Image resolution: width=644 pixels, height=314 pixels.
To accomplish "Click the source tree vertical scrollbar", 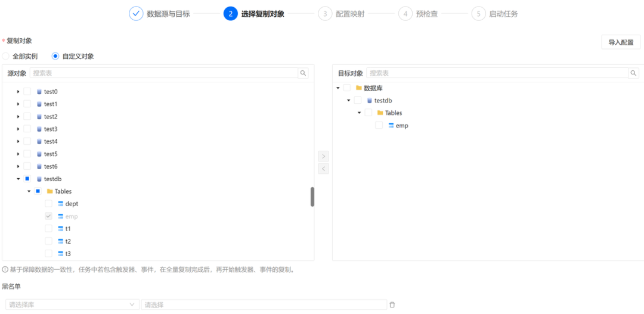I will 312,197.
